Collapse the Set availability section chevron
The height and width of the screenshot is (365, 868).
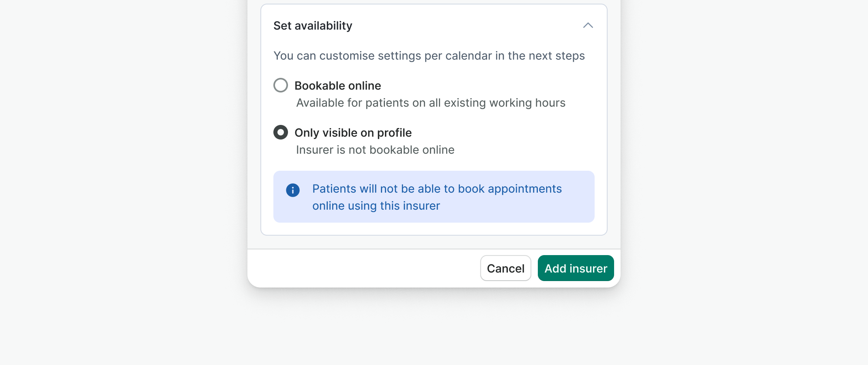coord(588,26)
